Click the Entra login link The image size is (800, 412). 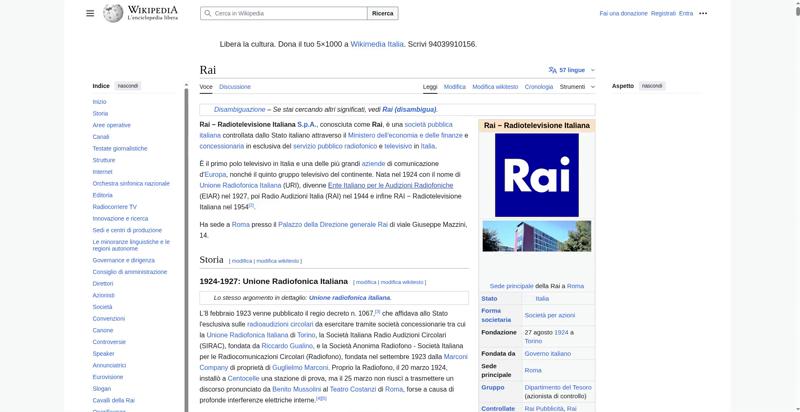tap(686, 14)
